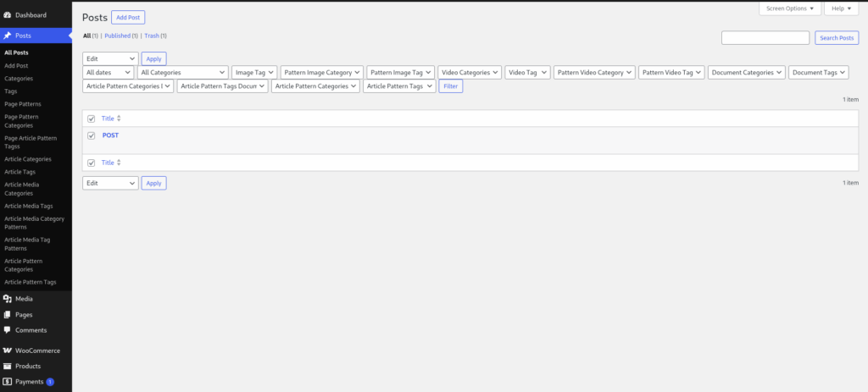Click the Media icon in sidebar
Screen dimensions: 868x392
[7, 299]
